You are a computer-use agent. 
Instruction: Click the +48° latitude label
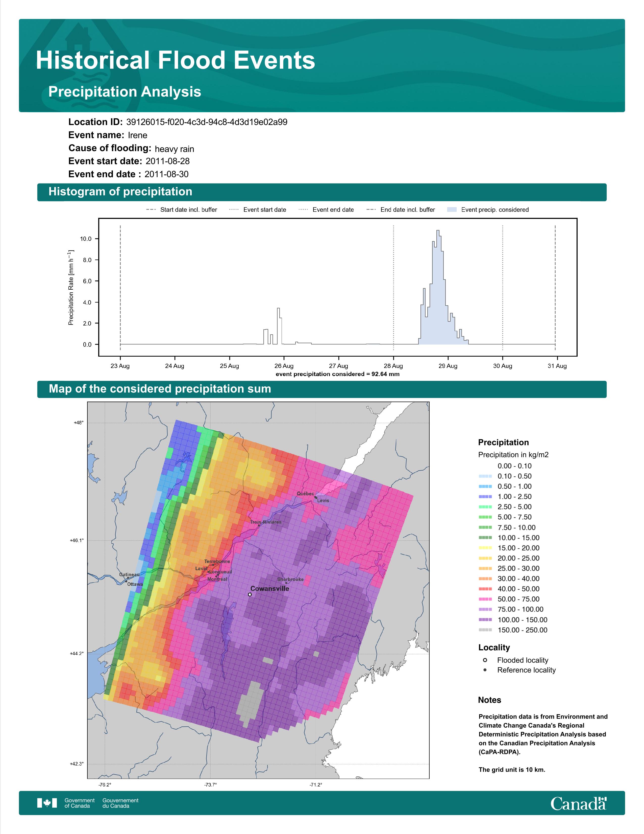pos(79,423)
